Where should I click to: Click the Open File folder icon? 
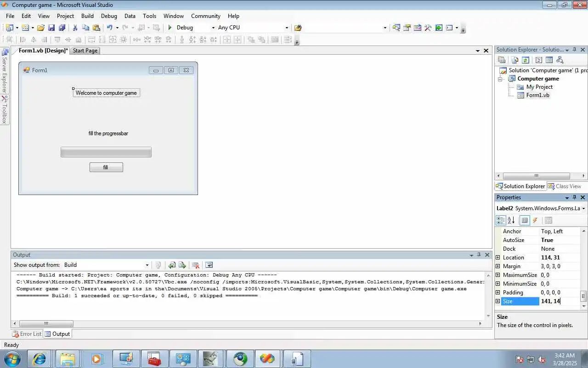(x=41, y=28)
